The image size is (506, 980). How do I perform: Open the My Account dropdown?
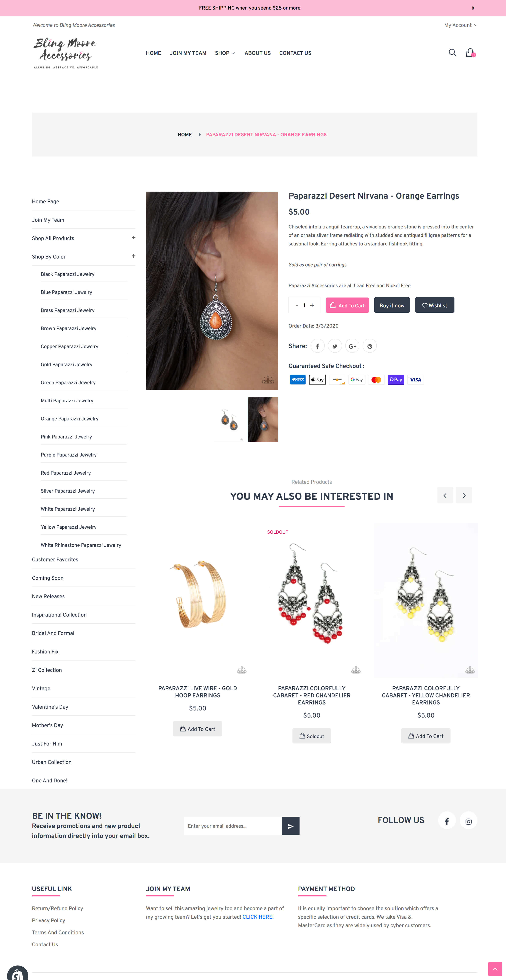coord(460,25)
